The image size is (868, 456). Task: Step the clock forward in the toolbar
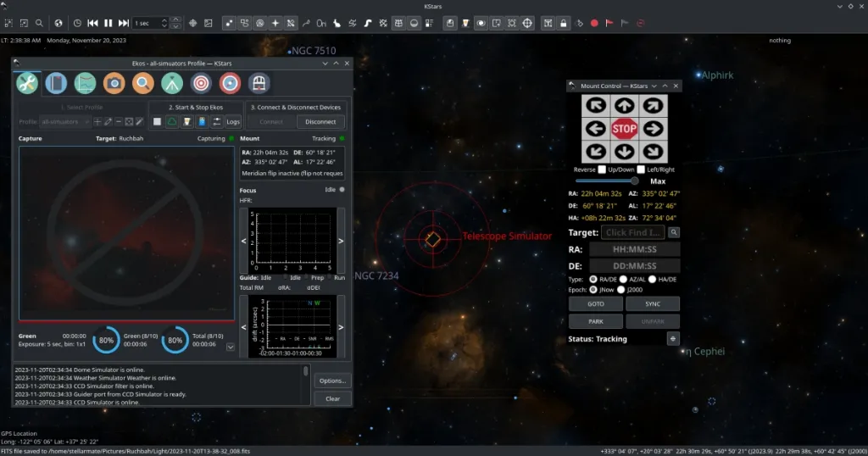tap(124, 23)
